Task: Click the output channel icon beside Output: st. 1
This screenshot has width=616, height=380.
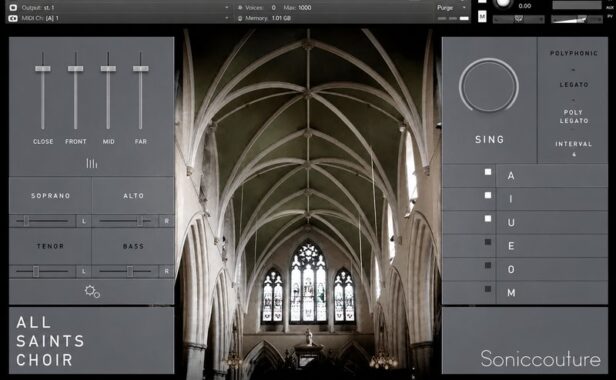Action: click(x=13, y=7)
